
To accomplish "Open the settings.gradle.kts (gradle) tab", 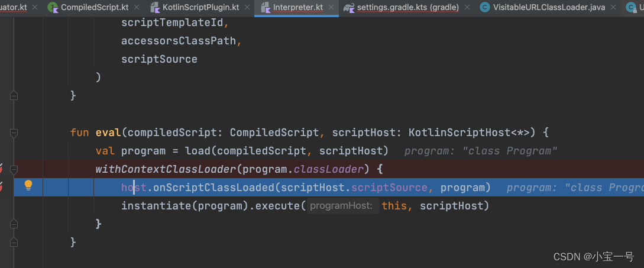I will point(408,7).
